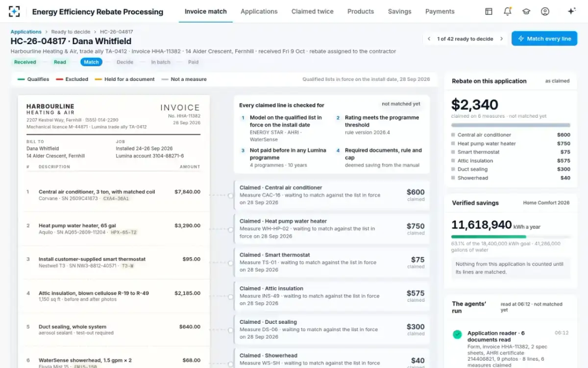The width and height of the screenshot is (588, 368).
Task: Select the Decide stage
Action: click(125, 62)
